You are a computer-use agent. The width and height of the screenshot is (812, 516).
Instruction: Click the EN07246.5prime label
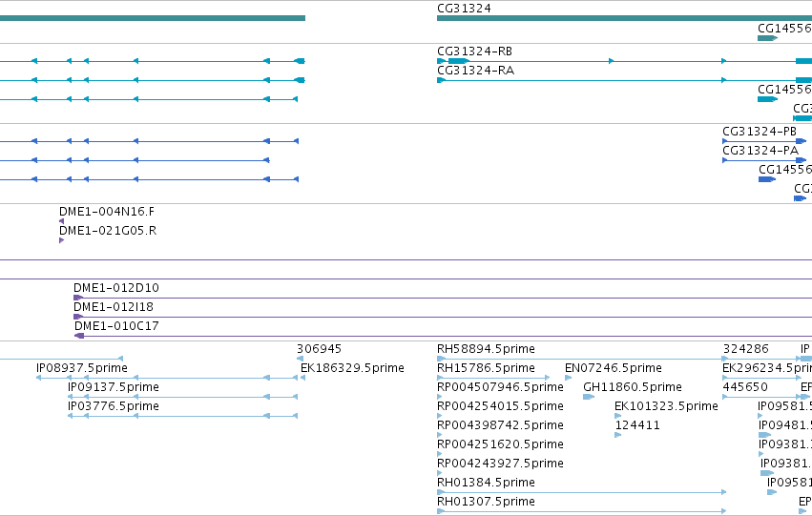(614, 368)
